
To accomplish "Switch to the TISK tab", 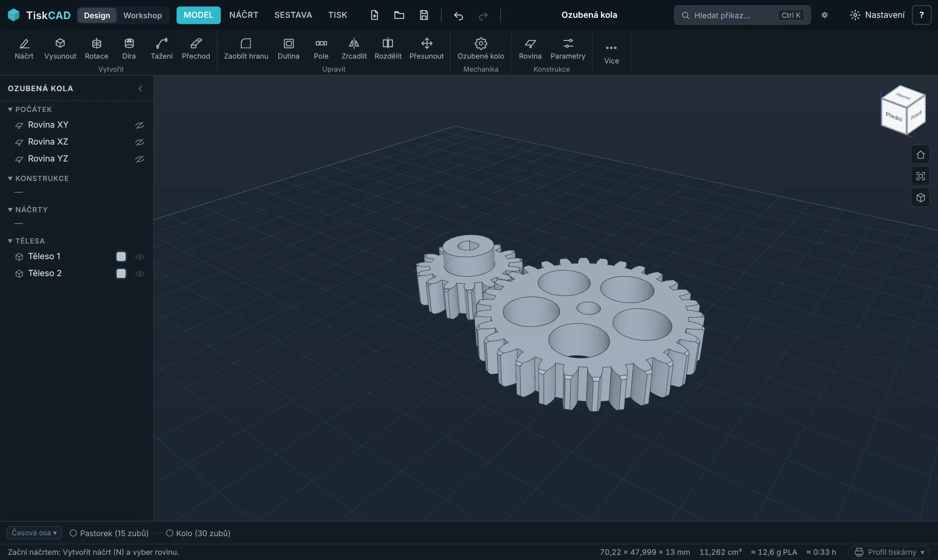I will pyautogui.click(x=337, y=15).
